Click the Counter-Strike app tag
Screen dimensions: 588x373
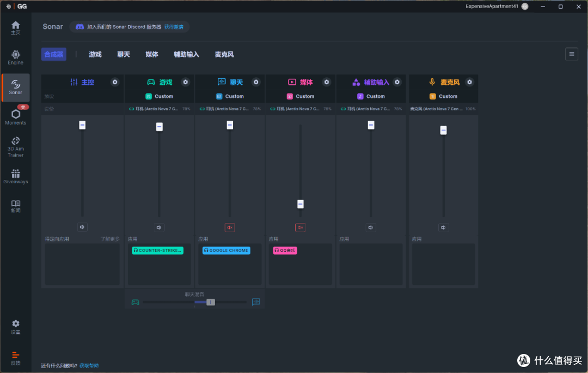click(x=157, y=250)
